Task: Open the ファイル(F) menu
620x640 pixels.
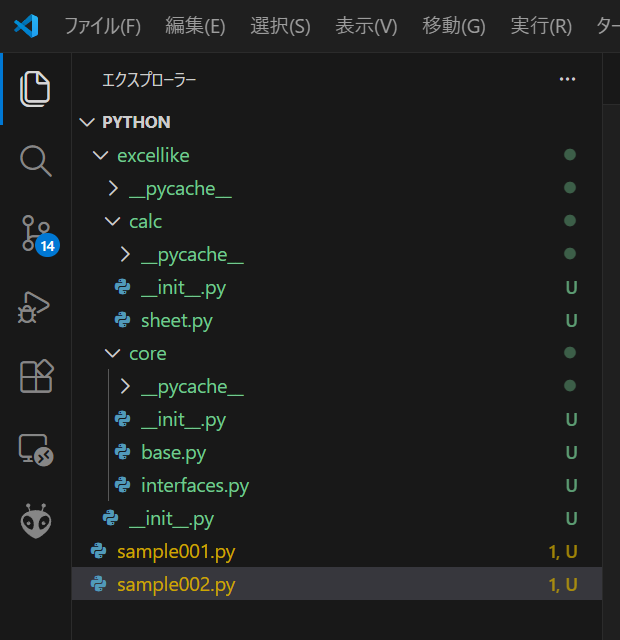Action: click(x=102, y=26)
